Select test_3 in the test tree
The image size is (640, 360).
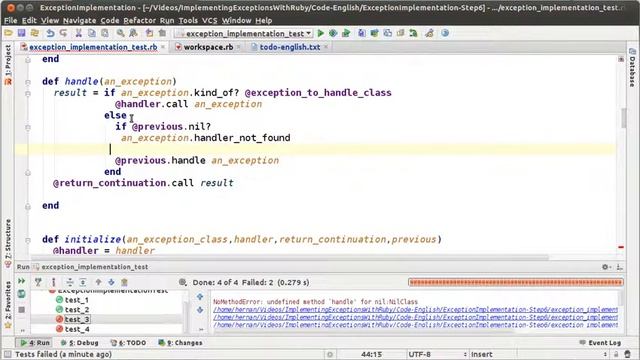tap(77, 320)
